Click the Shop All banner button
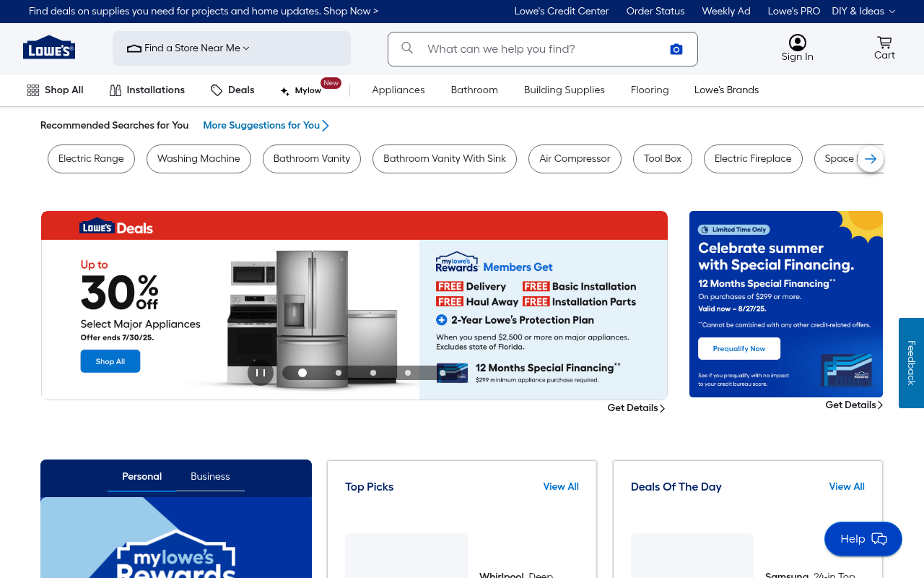This screenshot has width=924, height=578. click(110, 361)
